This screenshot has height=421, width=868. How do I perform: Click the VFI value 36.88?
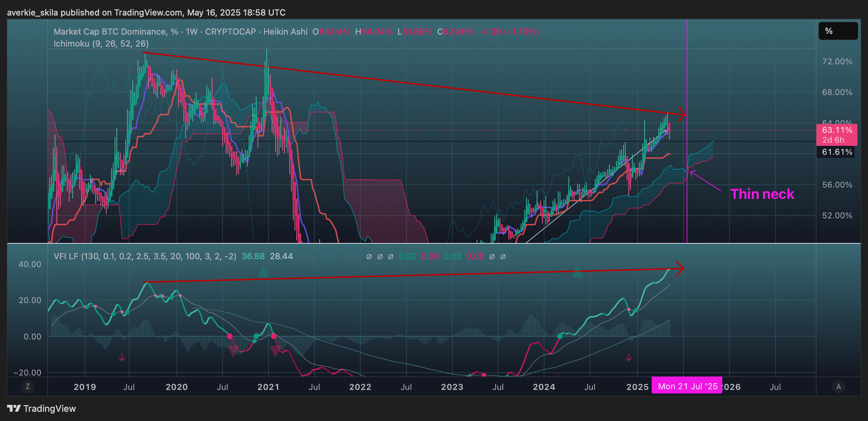coord(253,256)
